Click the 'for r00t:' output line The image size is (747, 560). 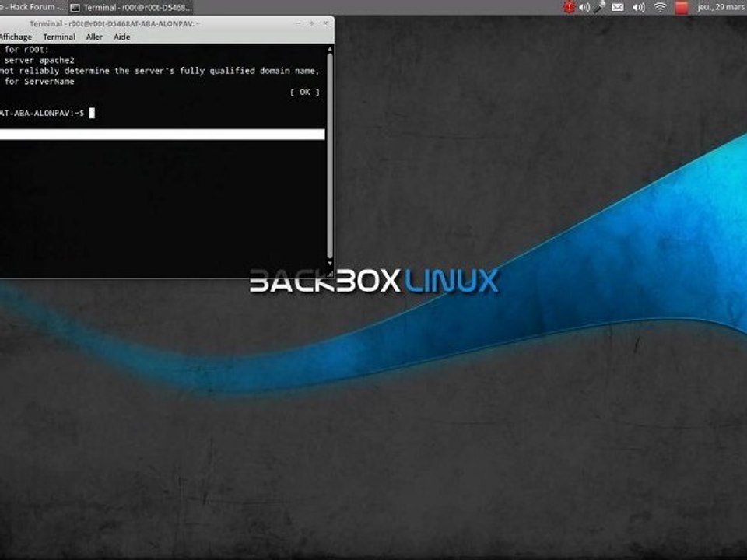click(x=26, y=49)
